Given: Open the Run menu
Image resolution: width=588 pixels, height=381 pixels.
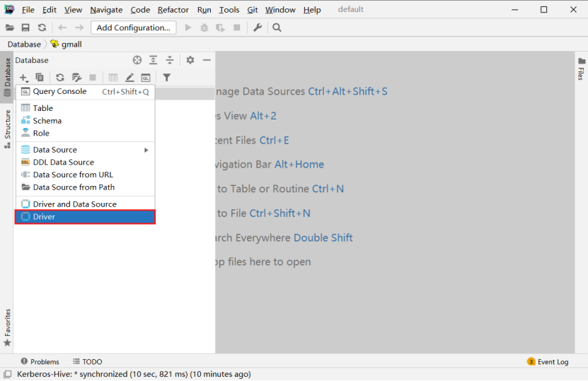Looking at the screenshot, I should click(x=204, y=10).
